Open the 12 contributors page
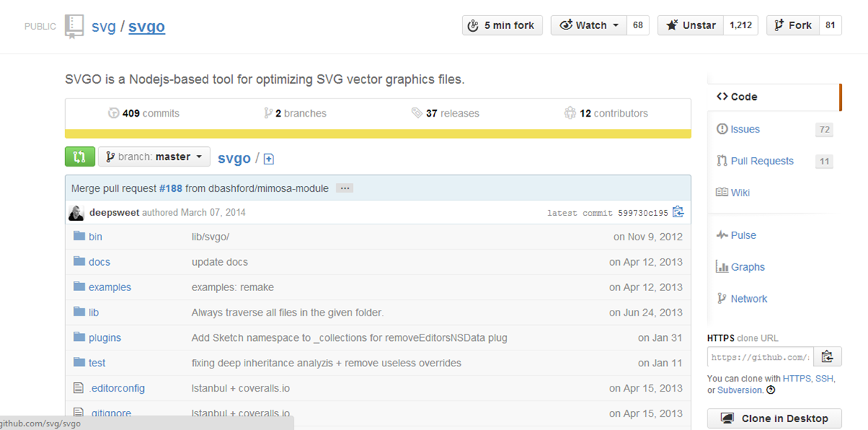Screen dimensions: 868x430 [606, 113]
